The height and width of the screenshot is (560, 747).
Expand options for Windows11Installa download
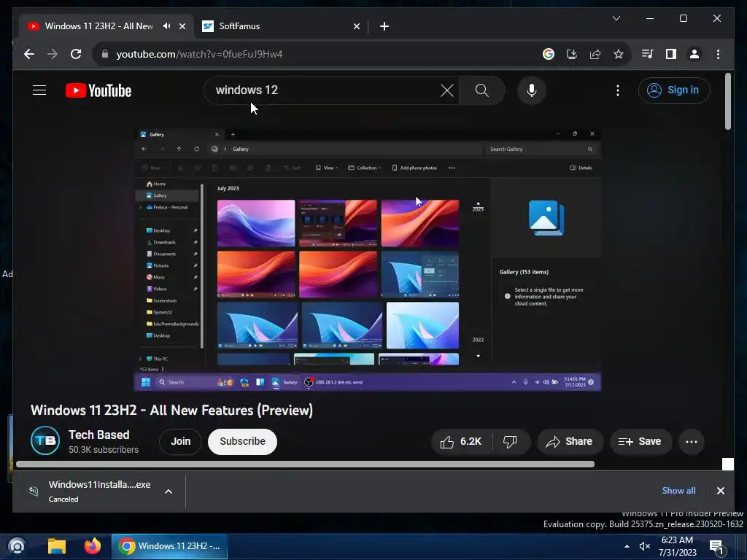pyautogui.click(x=169, y=491)
